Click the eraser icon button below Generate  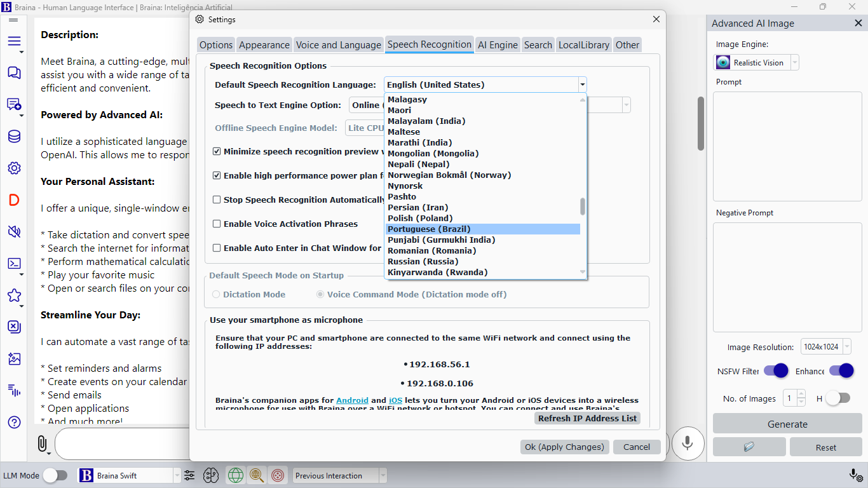749,447
